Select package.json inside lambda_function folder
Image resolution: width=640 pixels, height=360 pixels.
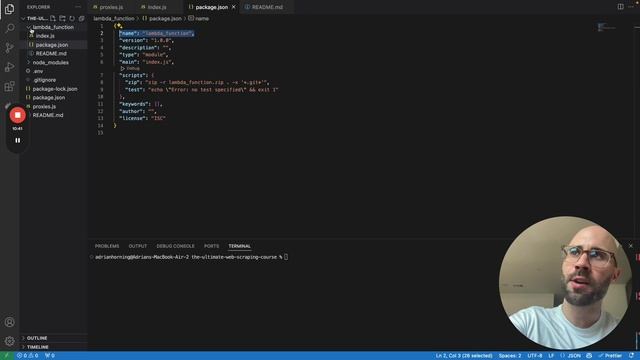(52, 45)
